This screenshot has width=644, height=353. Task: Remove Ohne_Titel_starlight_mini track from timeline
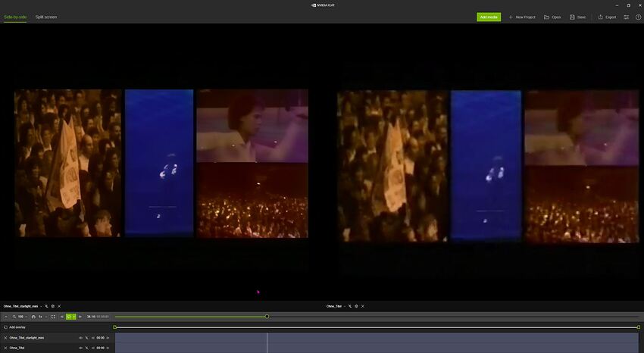coord(5,338)
